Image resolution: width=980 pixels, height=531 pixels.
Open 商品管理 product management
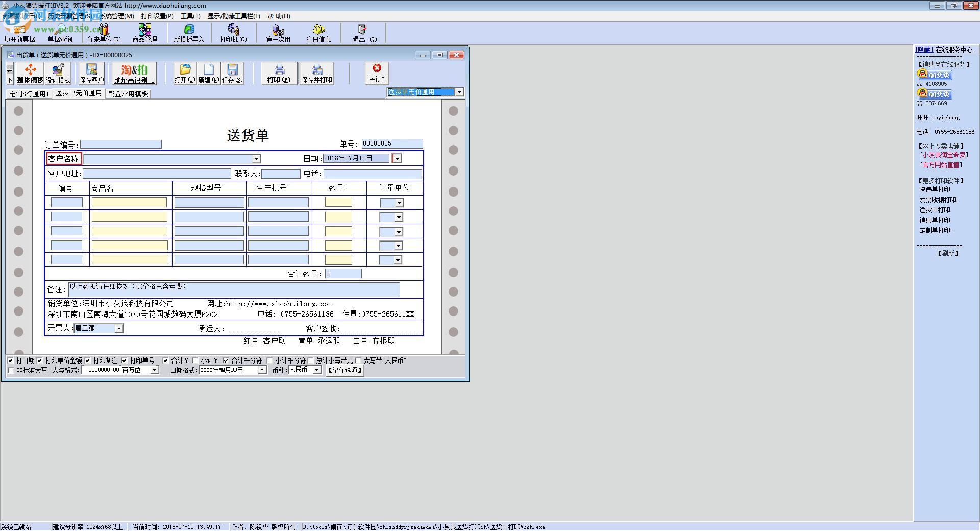coord(145,34)
